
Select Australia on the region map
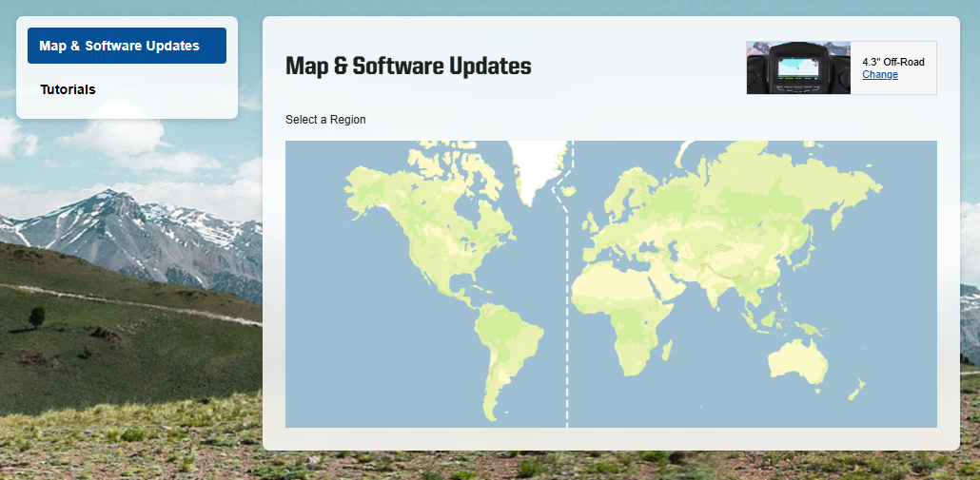tap(799, 361)
